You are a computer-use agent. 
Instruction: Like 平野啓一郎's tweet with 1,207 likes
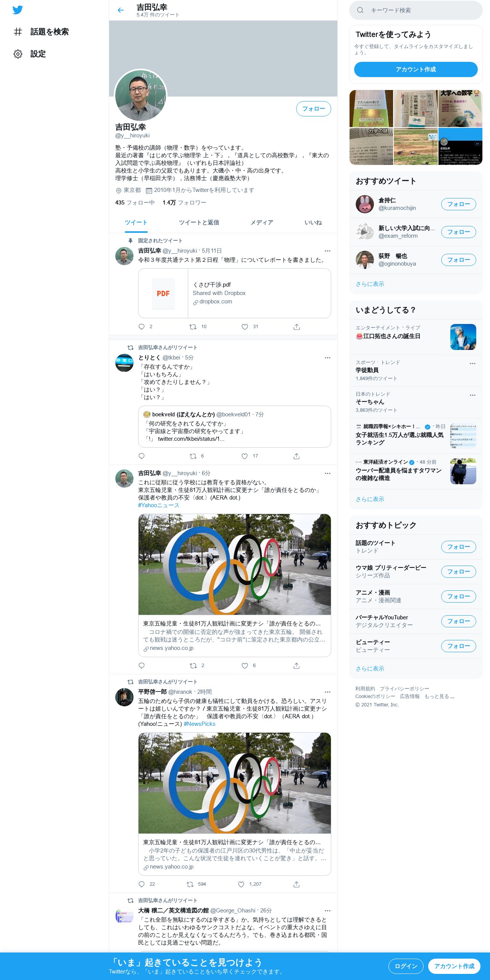(x=241, y=884)
